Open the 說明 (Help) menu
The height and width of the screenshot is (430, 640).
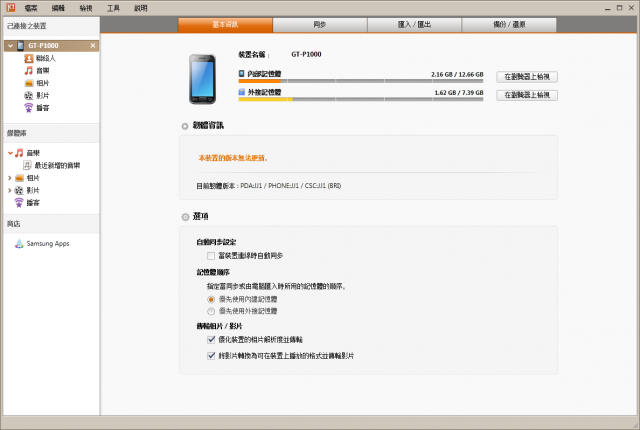click(x=140, y=8)
